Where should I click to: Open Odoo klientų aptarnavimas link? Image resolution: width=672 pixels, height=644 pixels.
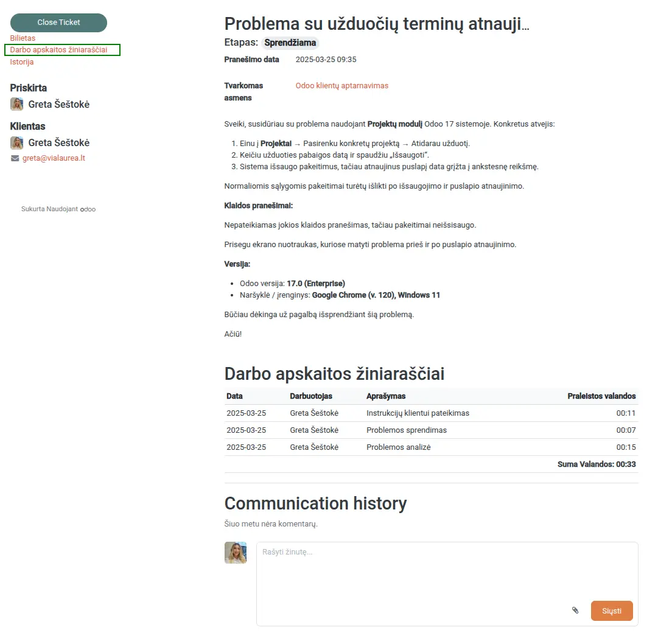click(341, 86)
